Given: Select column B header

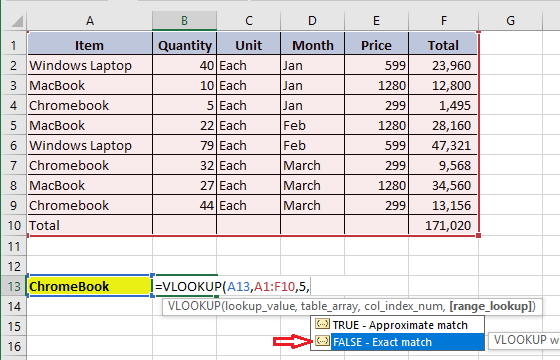Looking at the screenshot, I should coord(184,20).
